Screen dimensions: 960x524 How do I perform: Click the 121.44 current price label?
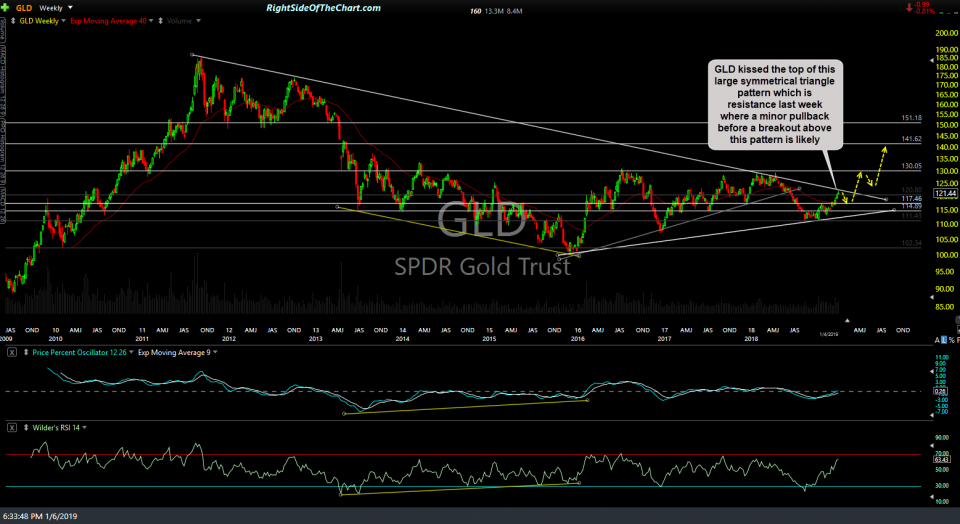945,193
